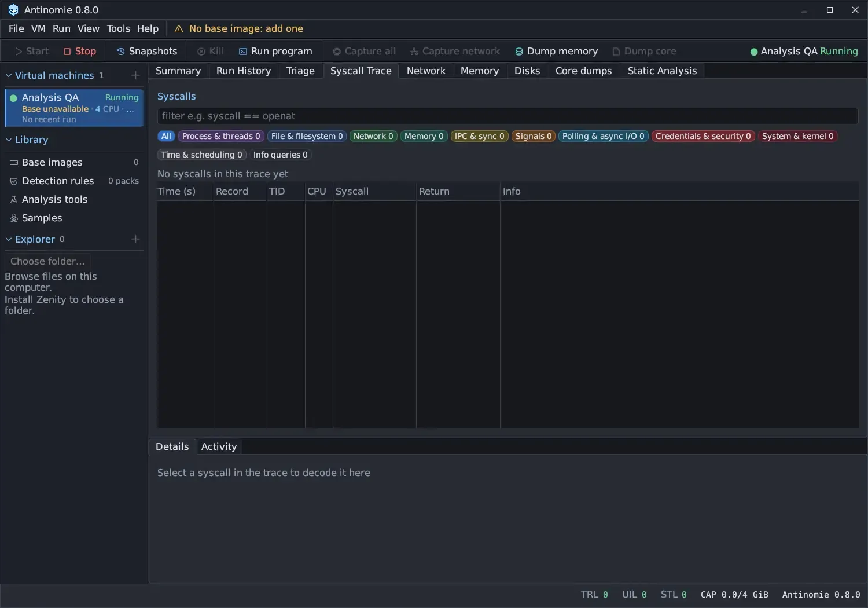Viewport: 868px width, 608px height.
Task: Click the 'No base image: add one' link
Action: click(x=246, y=28)
